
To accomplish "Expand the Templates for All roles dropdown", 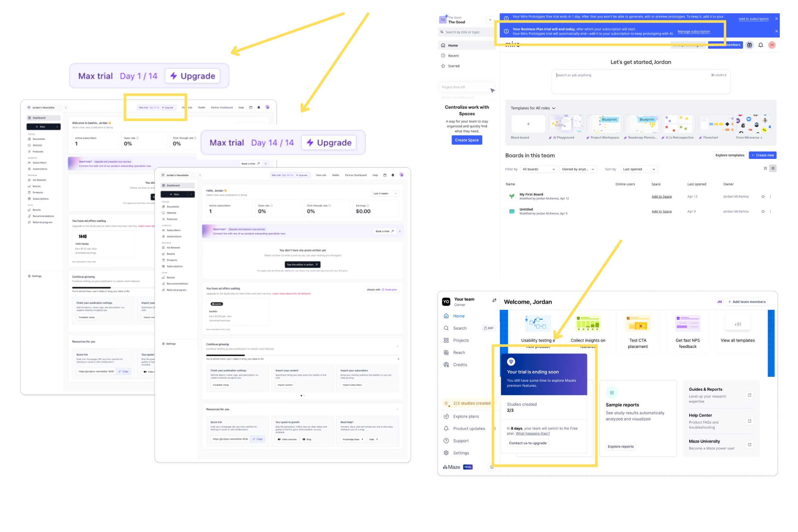I will [x=533, y=108].
